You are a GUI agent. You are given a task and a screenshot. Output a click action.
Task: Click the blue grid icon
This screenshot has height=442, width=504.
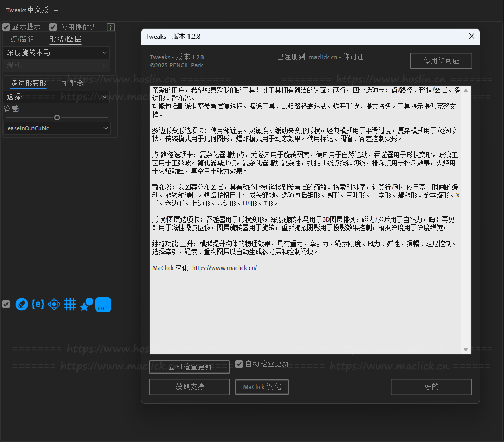pyautogui.click(x=70, y=305)
